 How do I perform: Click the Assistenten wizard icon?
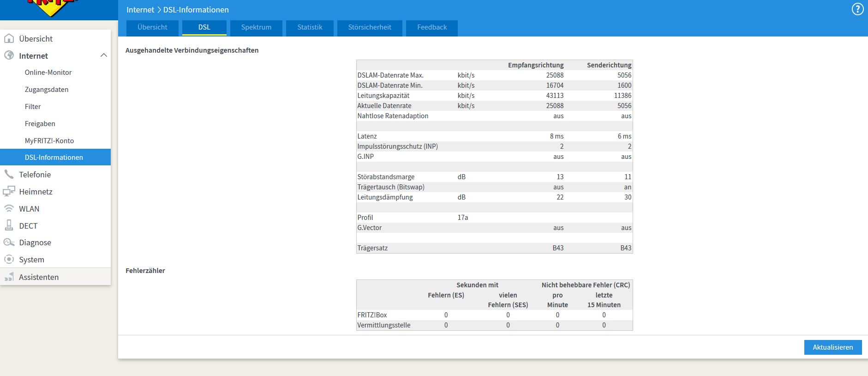coord(9,277)
